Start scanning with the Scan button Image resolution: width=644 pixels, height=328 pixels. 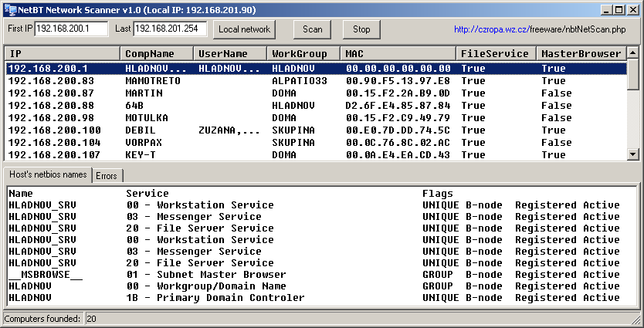point(312,29)
